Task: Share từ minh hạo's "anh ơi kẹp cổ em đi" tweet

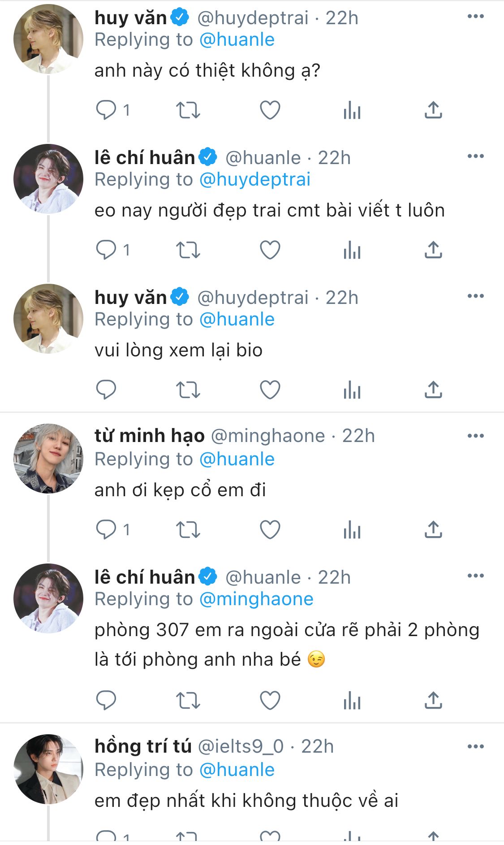Action: (433, 529)
